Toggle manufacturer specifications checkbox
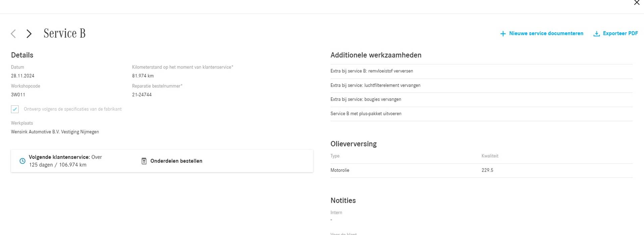Viewport: 644px width, 235px height. point(15,109)
